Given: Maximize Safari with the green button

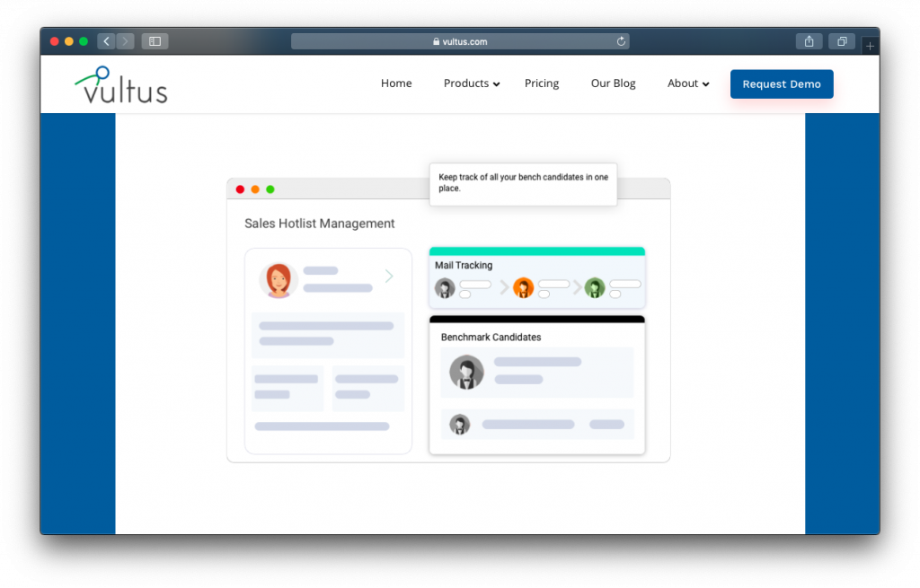Looking at the screenshot, I should pos(84,41).
